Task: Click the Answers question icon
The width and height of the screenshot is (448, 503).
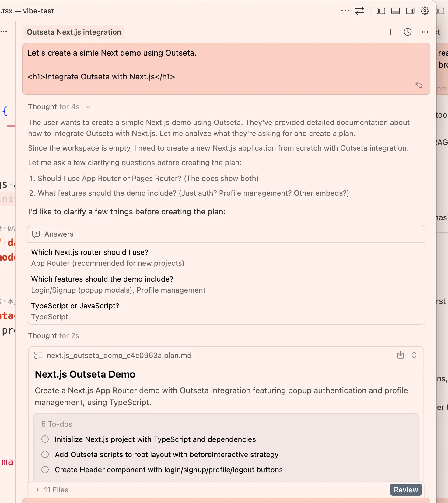Action: click(36, 234)
